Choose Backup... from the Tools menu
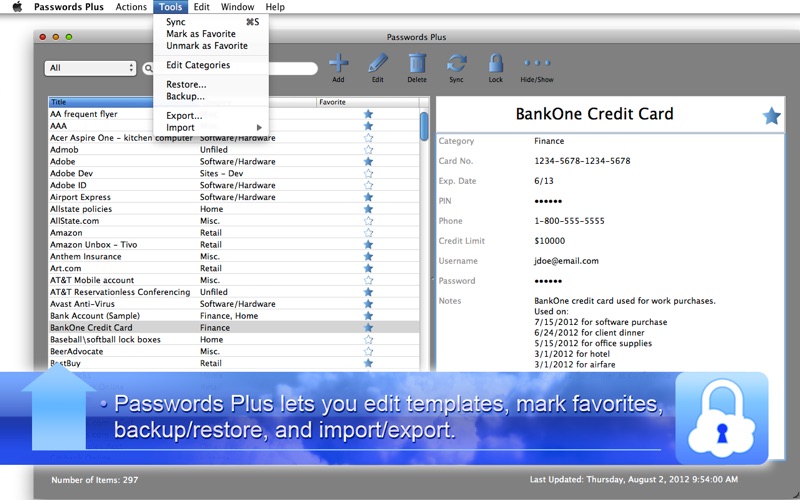Viewport: 800px width, 500px height. tap(211, 96)
